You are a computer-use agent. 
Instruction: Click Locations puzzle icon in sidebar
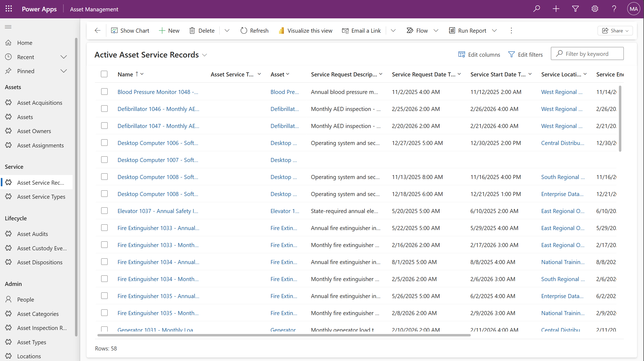point(8,356)
